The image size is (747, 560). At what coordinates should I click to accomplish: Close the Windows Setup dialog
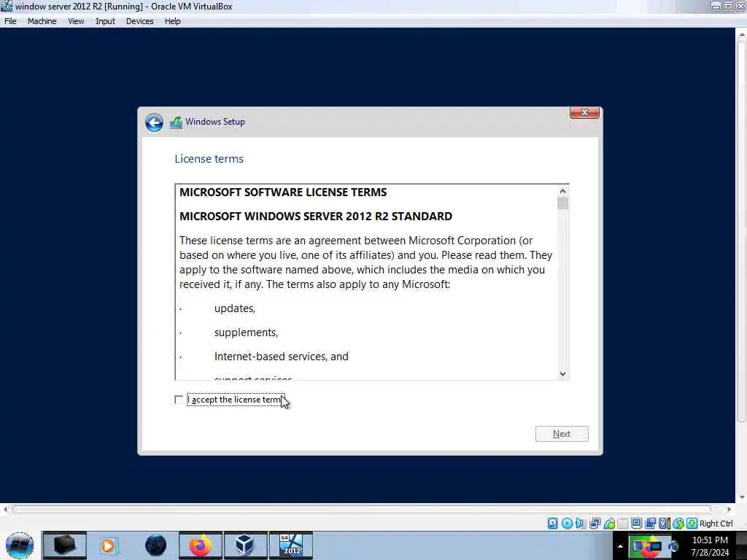584,112
